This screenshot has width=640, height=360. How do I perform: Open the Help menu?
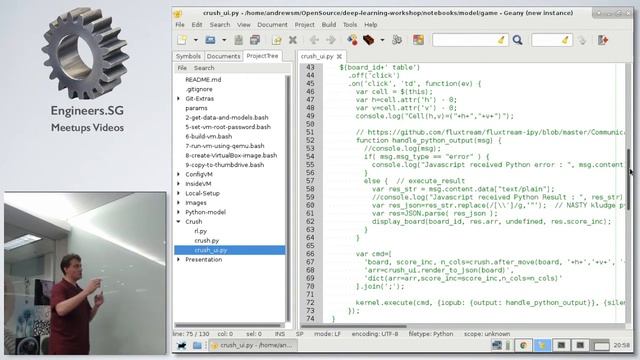(371, 24)
